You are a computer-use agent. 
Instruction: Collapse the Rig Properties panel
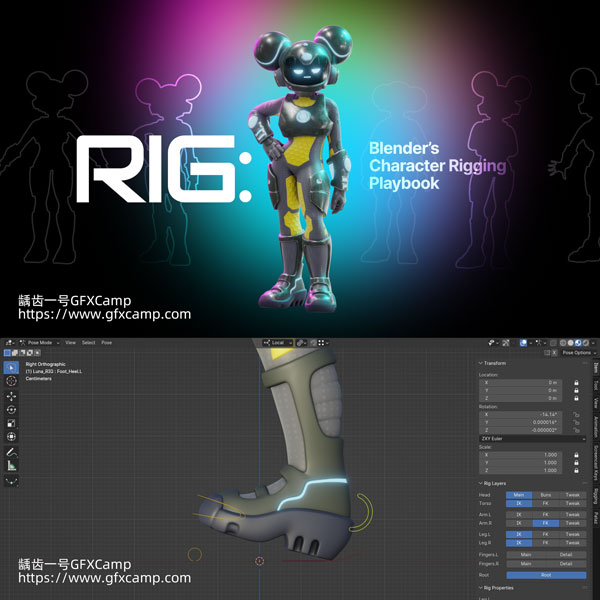pyautogui.click(x=496, y=588)
